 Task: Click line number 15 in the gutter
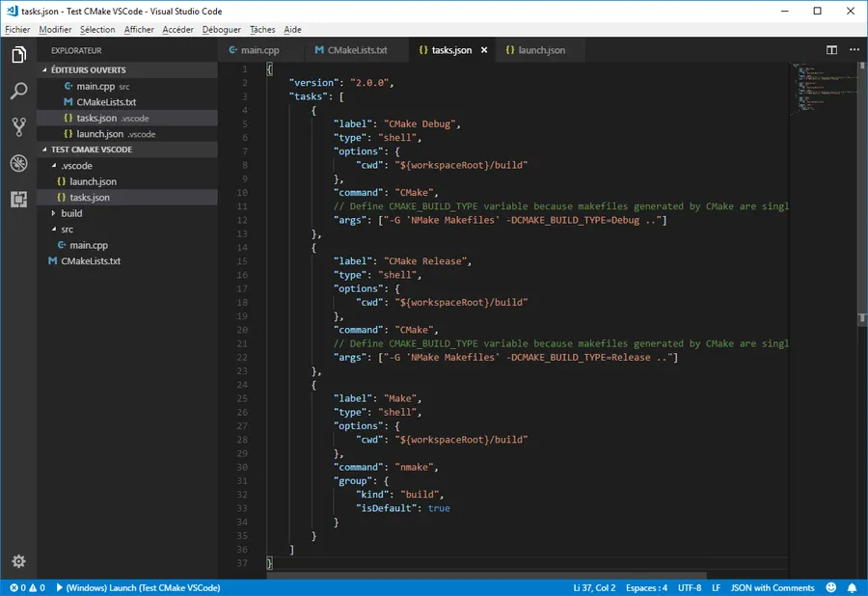[x=242, y=261]
